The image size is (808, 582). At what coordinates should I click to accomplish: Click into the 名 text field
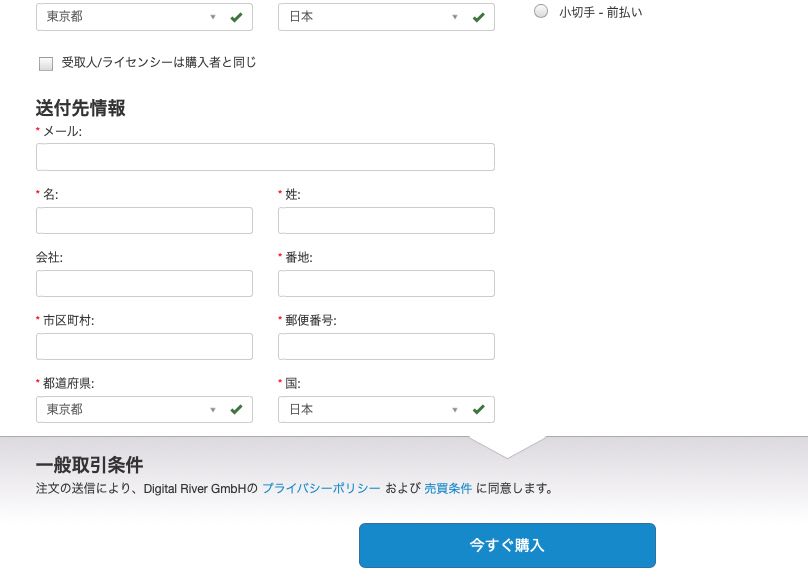click(144, 220)
